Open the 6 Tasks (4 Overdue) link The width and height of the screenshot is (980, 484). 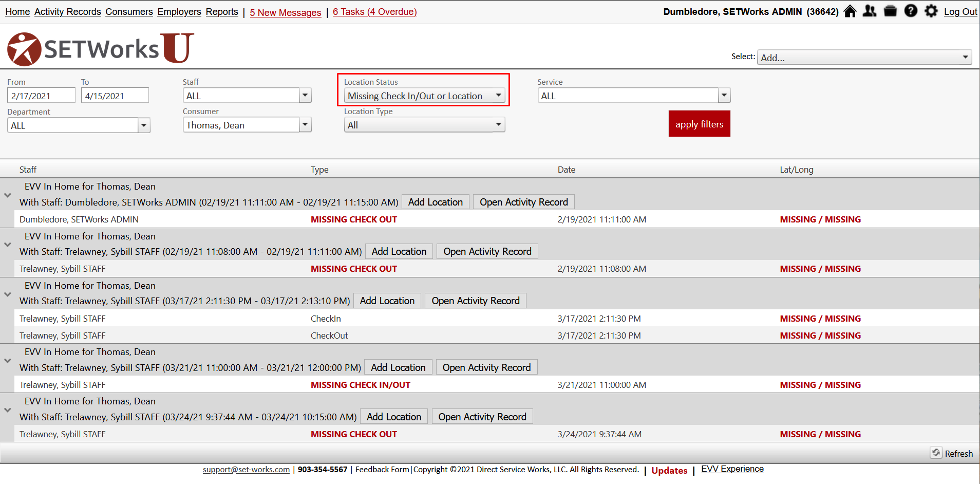click(375, 12)
